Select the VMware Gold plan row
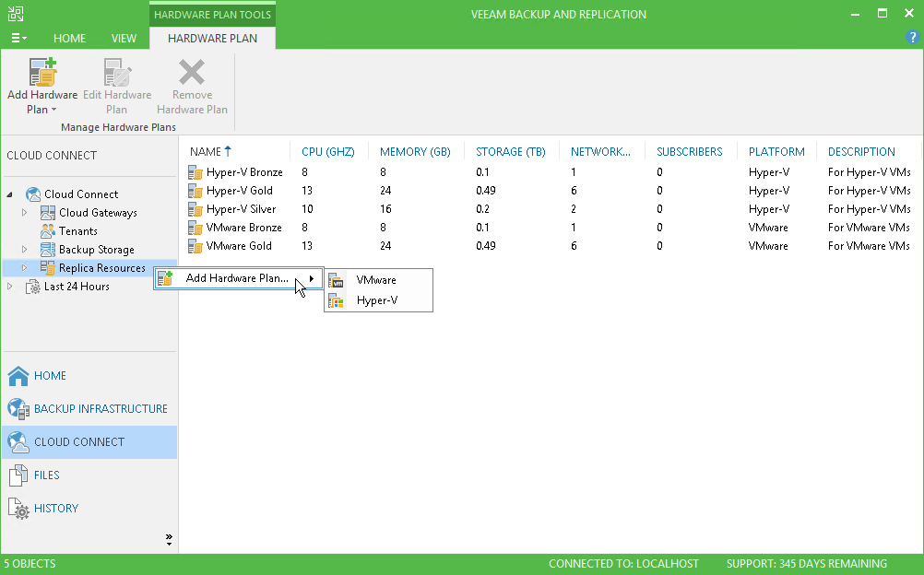Image resolution: width=924 pixels, height=575 pixels. point(551,245)
